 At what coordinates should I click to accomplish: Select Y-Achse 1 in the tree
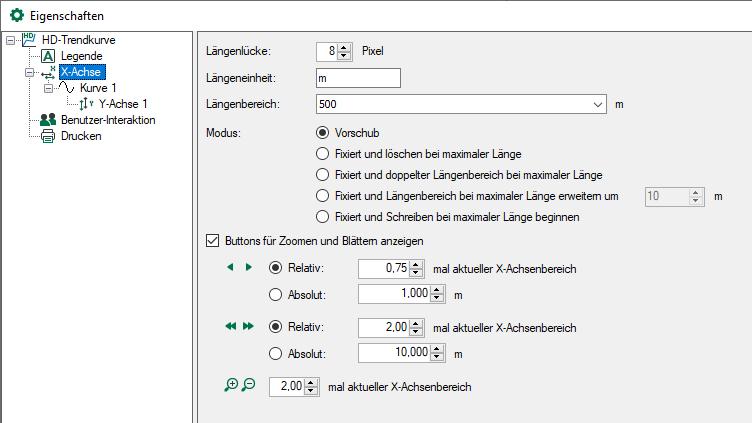[122, 104]
